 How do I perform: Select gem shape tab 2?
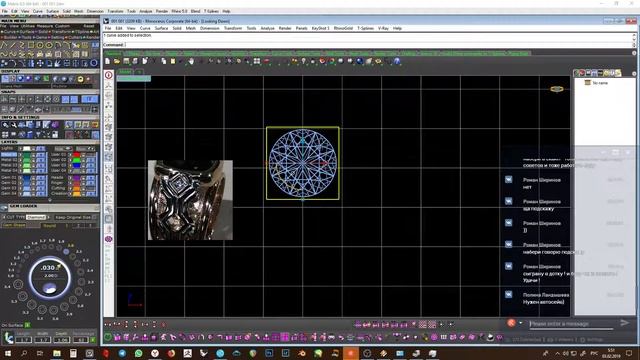tap(78, 225)
